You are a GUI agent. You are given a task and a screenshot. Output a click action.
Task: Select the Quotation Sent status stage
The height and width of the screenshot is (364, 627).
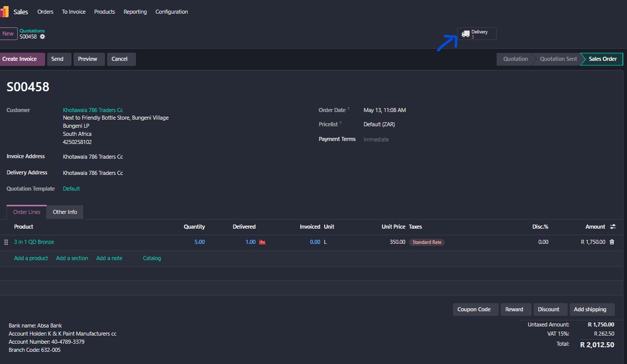tap(558, 59)
